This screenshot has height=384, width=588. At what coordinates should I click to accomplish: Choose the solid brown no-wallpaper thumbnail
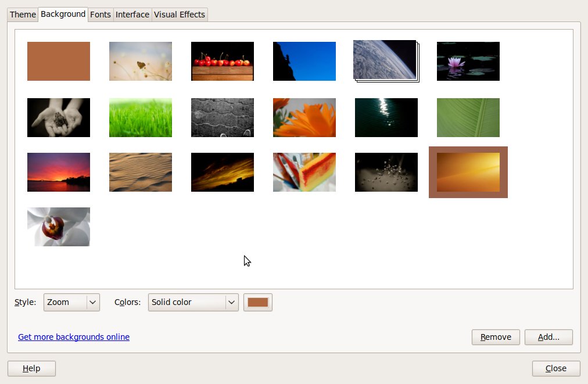[x=59, y=61]
